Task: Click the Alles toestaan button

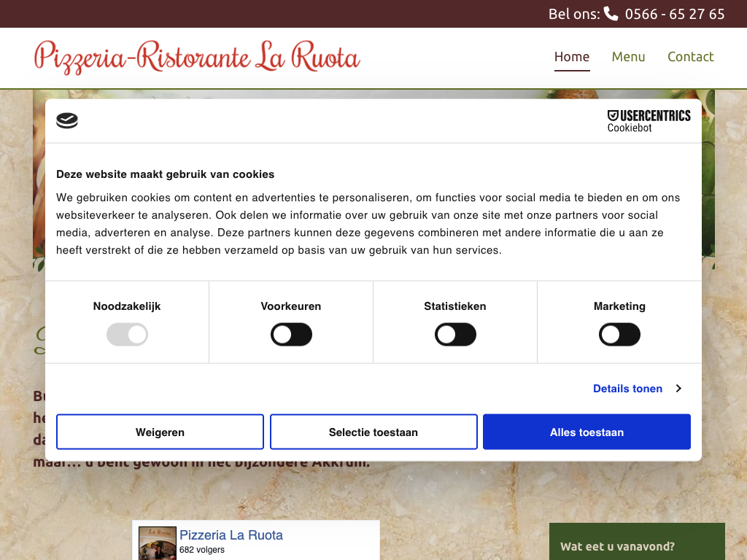Action: pos(587,432)
